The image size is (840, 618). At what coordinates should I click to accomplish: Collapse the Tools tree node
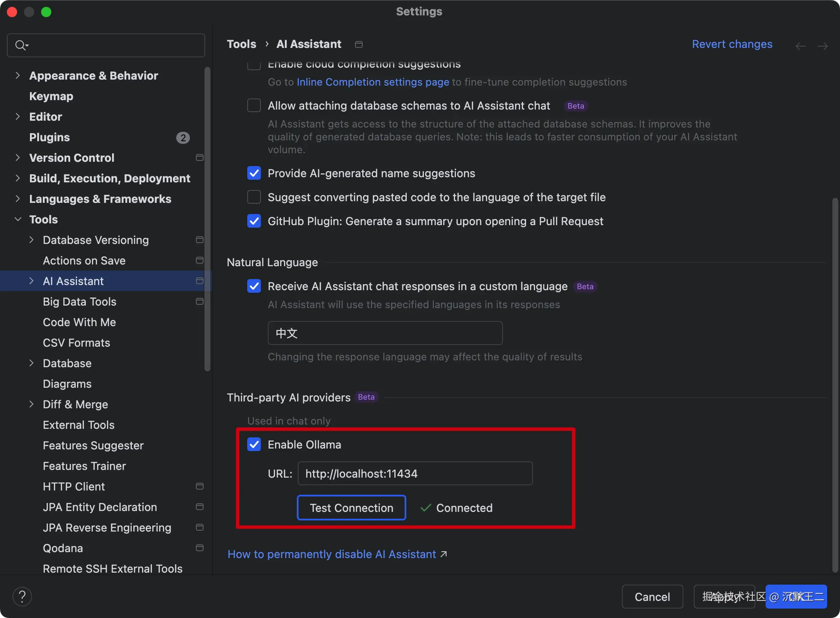[x=18, y=220]
